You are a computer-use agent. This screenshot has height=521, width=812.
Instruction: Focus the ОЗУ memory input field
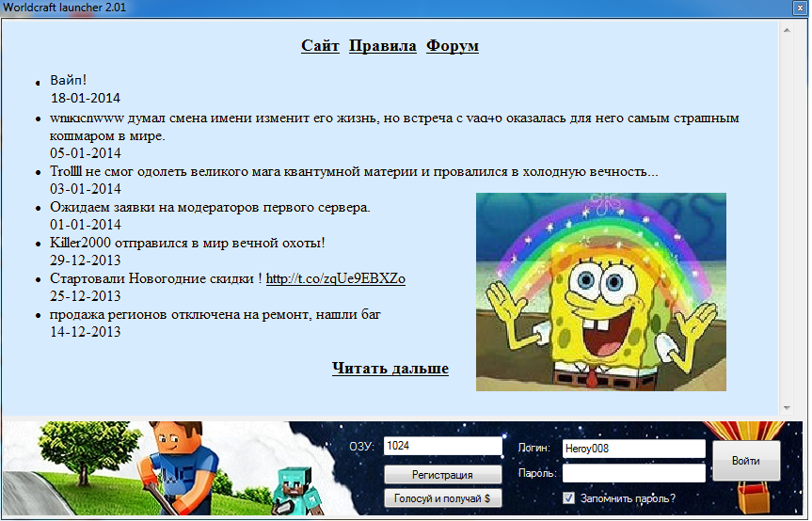point(443,446)
